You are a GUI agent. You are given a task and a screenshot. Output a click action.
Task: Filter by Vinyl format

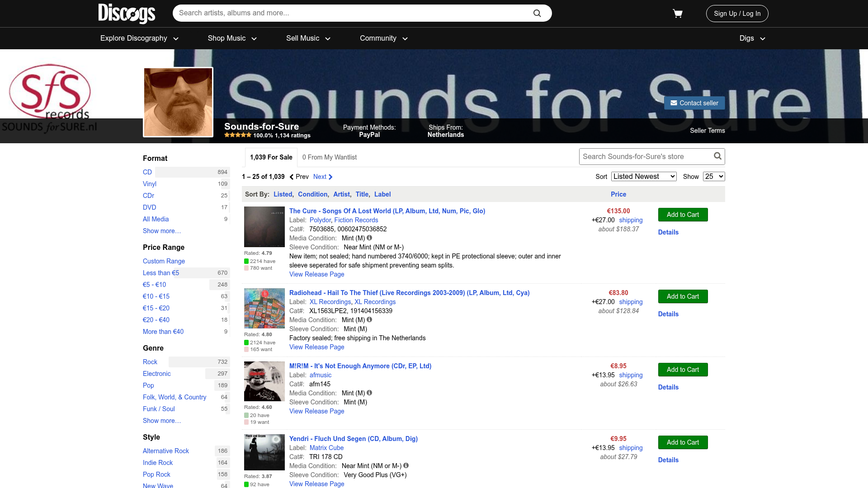[x=150, y=184]
